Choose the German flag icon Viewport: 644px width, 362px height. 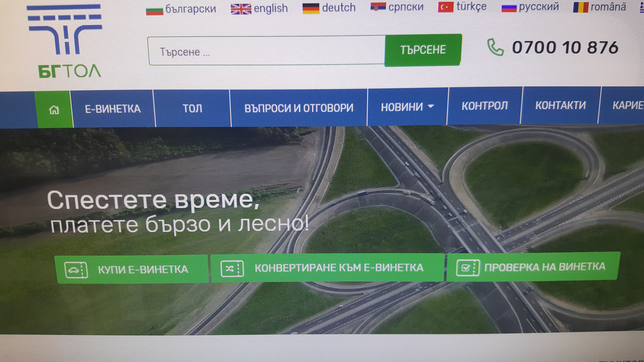coord(311,9)
